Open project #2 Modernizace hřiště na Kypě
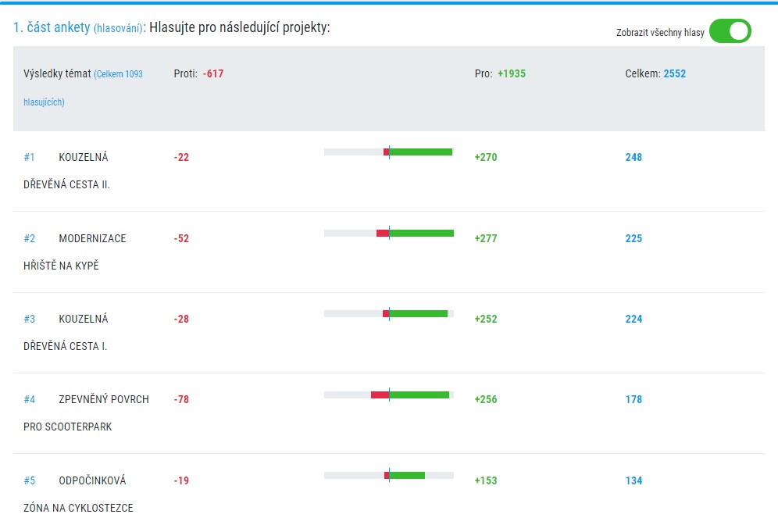The image size is (778, 532). 74,252
